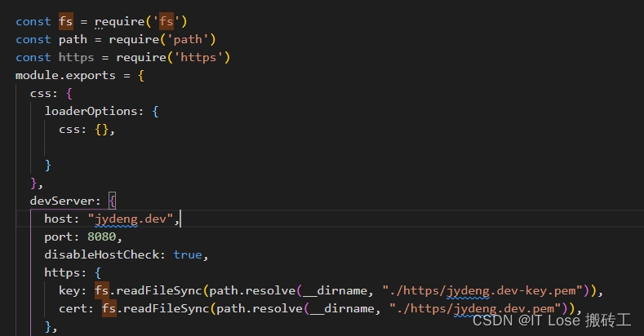Click the 'https' string in the third require call

point(198,57)
